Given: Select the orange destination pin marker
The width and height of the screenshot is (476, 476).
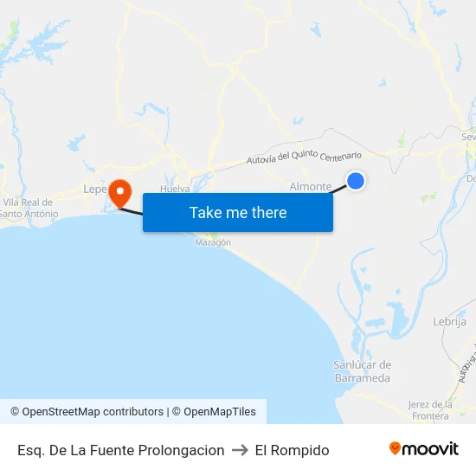Looking at the screenshot, I should [x=120, y=194].
